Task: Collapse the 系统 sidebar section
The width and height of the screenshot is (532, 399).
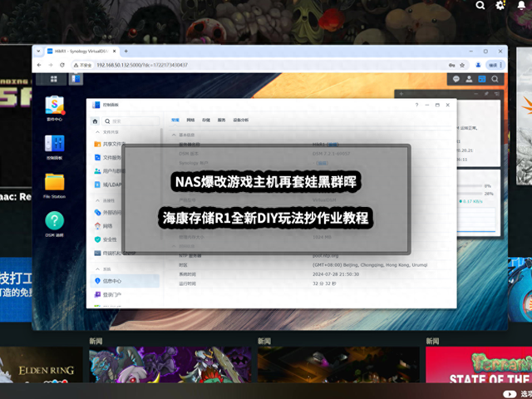Action: 97,269
